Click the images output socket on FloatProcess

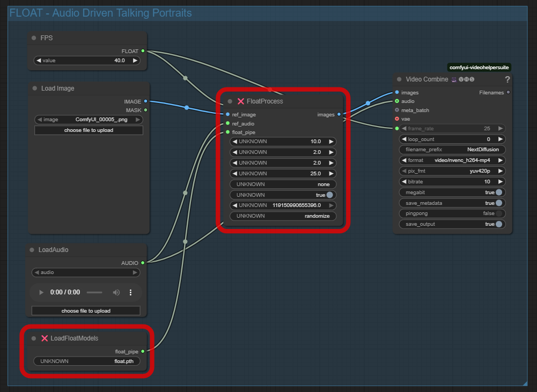[x=339, y=114]
